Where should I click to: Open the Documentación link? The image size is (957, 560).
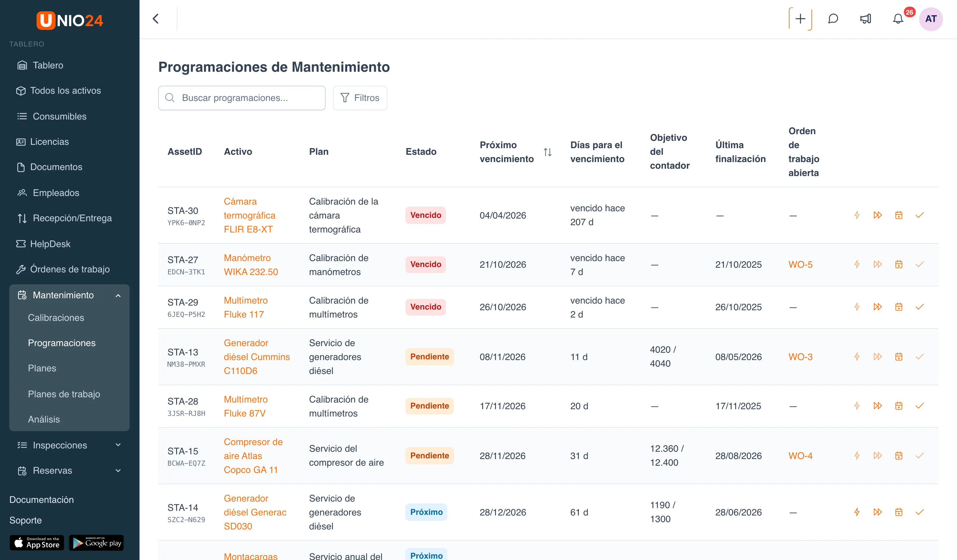coord(42,500)
